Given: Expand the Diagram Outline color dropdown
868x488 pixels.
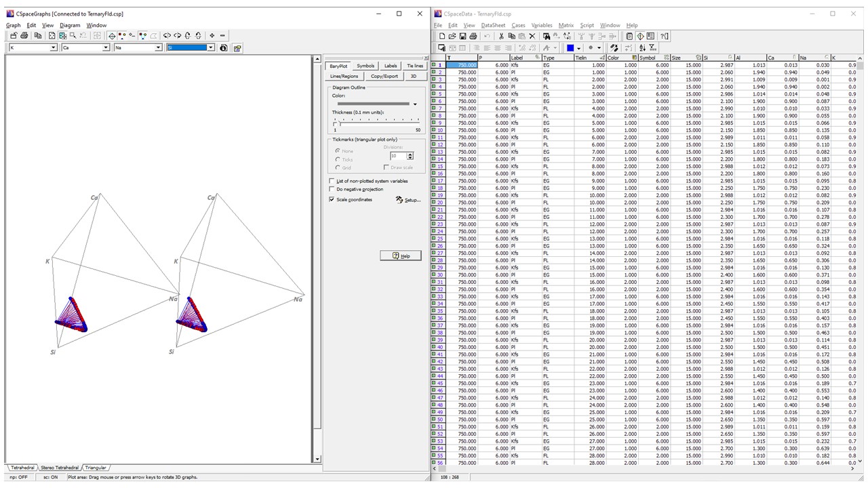Looking at the screenshot, I should [414, 104].
